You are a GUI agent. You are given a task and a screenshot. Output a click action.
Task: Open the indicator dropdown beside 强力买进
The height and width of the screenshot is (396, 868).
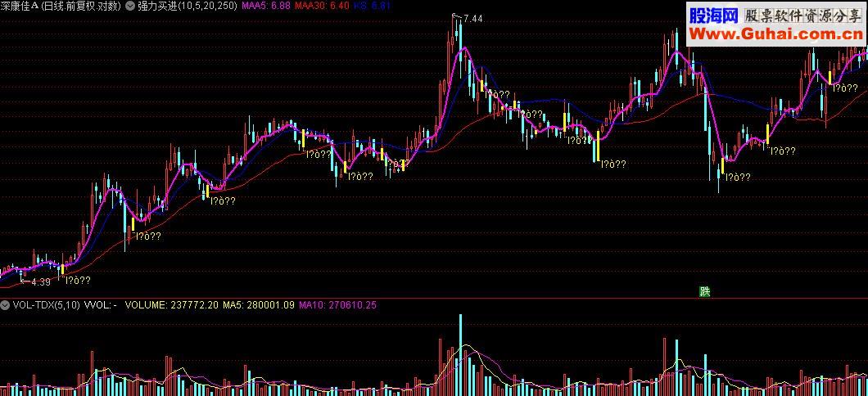coord(130,6)
